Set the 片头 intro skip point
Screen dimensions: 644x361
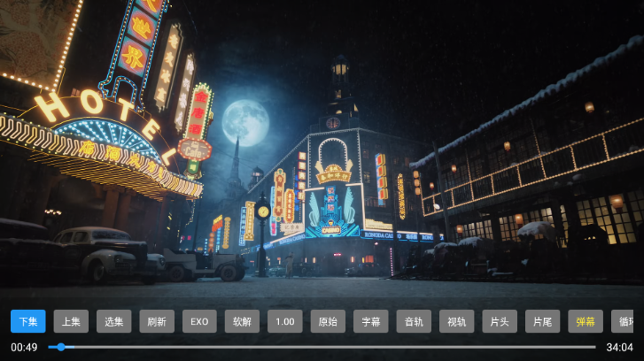click(x=500, y=321)
